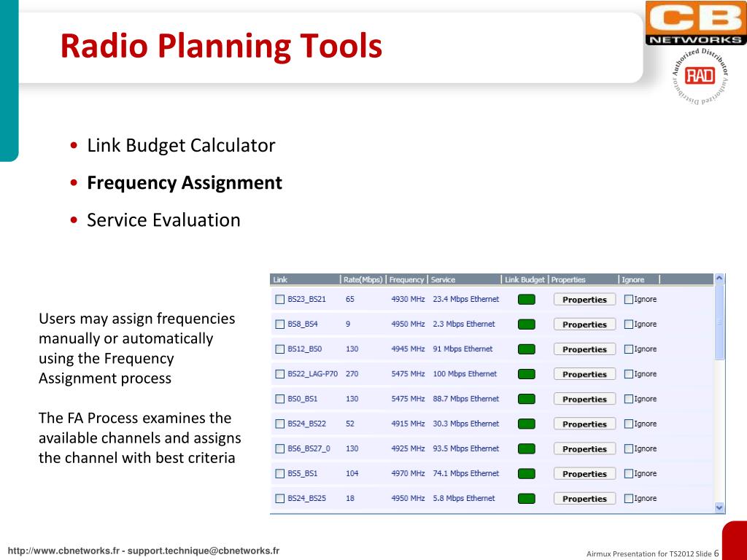Viewport: 747px width, 560px height.
Task: Check the BS22_LAG-P70 link checkbox
Action: [x=279, y=374]
